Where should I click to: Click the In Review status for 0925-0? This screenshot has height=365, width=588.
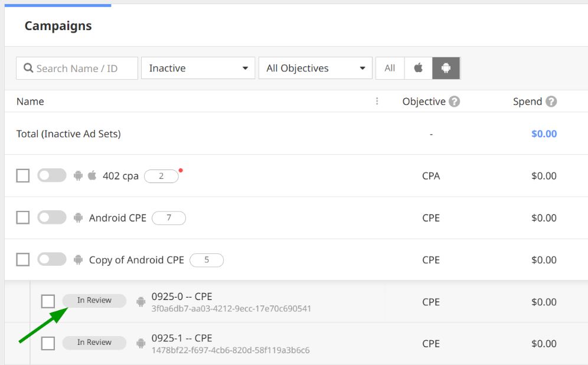[x=94, y=301]
